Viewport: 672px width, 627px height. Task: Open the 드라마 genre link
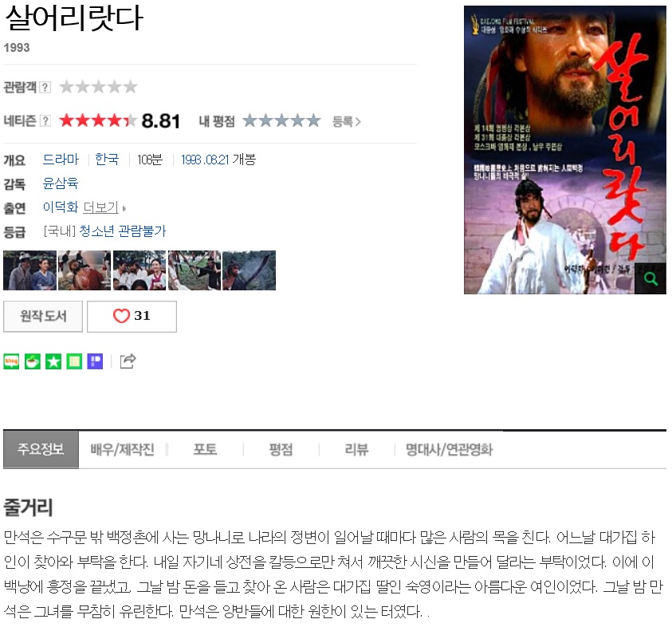point(61,160)
